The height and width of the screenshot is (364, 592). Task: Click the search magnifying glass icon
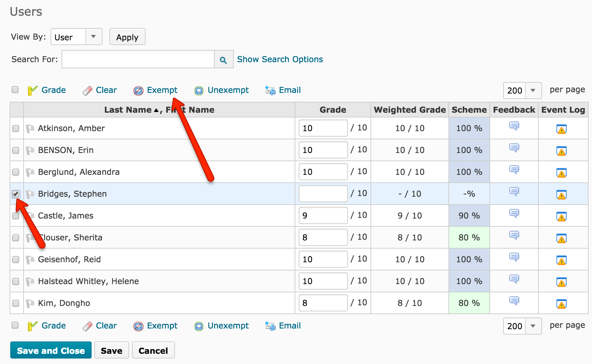tap(224, 59)
